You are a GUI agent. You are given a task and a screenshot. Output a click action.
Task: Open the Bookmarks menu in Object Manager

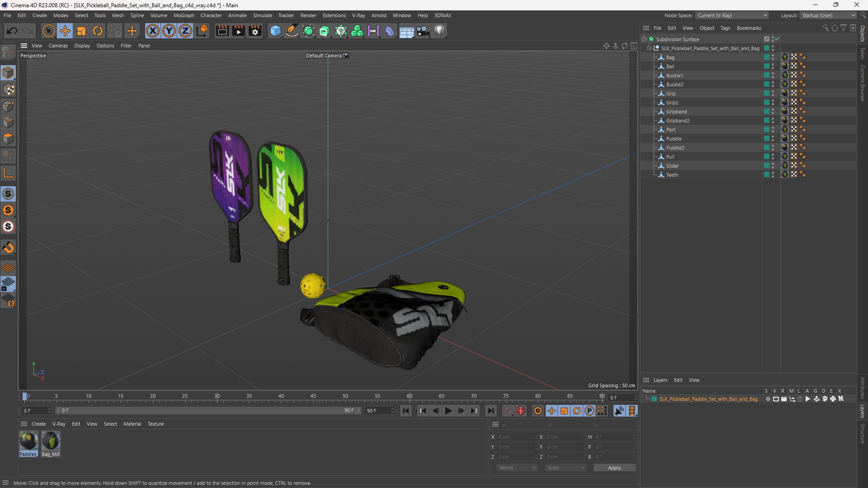(x=749, y=28)
